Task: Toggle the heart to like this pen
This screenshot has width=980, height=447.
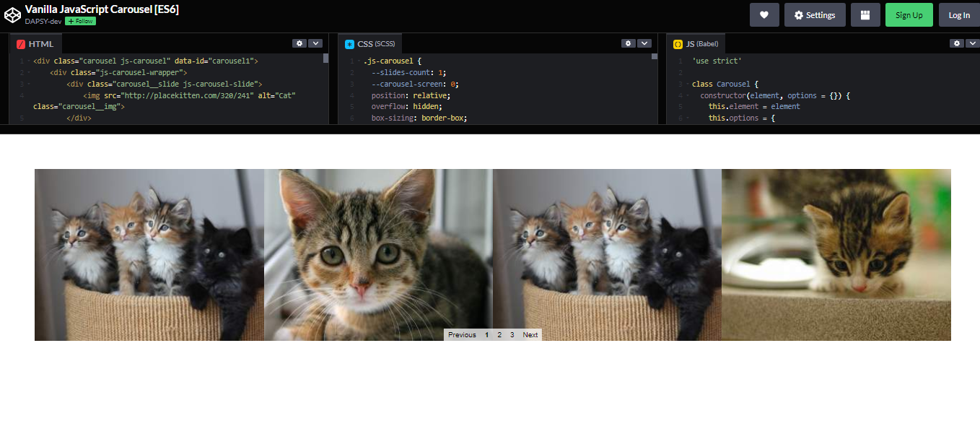Action: click(x=764, y=14)
